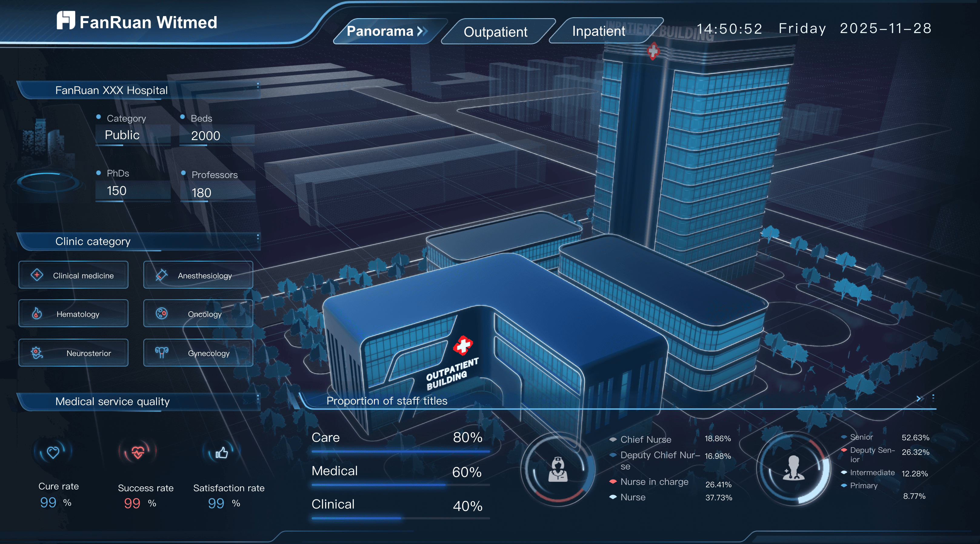Click the Friday weekday label
The image size is (980, 544).
802,29
